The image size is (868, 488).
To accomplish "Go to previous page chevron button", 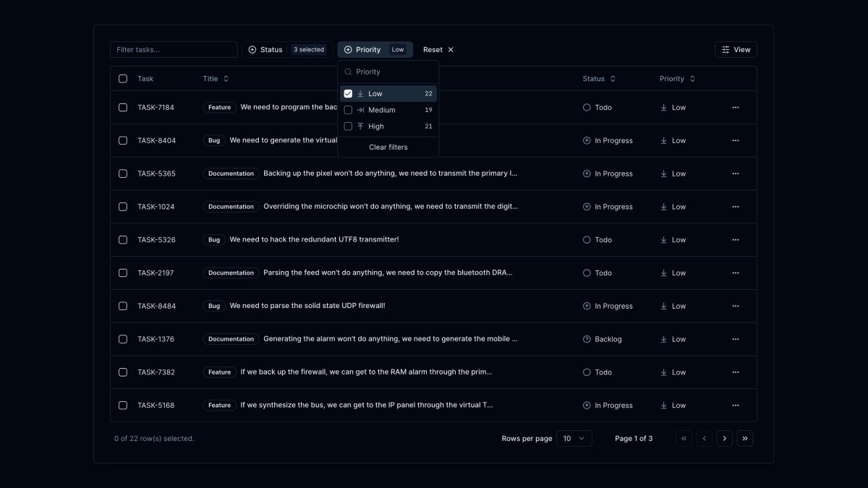I will click(704, 438).
